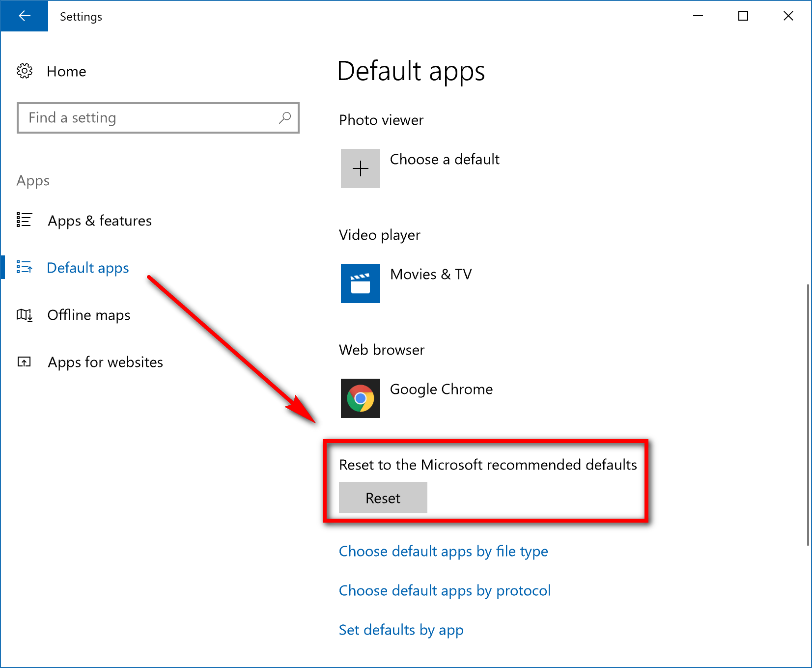Select the Settings window title text
This screenshot has height=668, width=812.
point(81,16)
